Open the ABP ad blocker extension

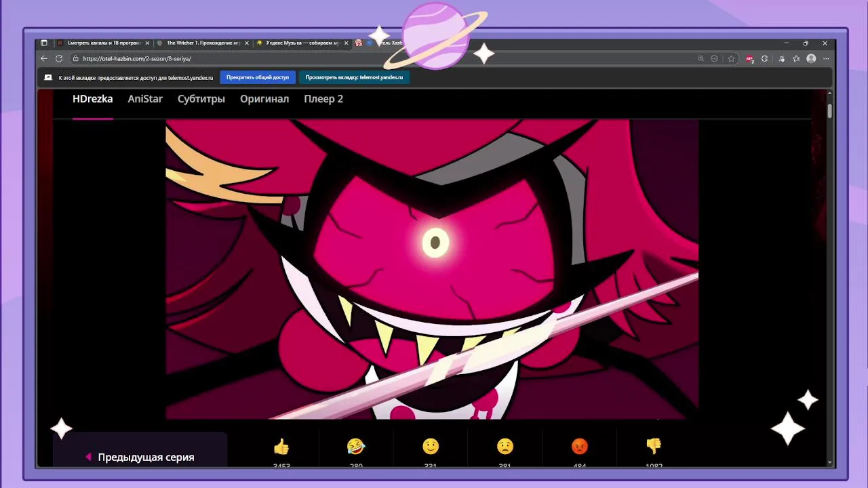[749, 59]
